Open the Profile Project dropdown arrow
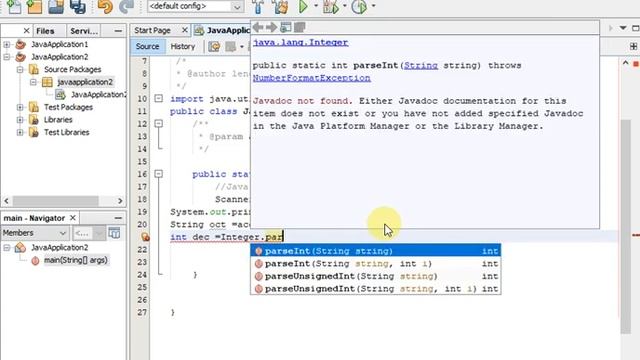The image size is (640, 360). point(373,6)
